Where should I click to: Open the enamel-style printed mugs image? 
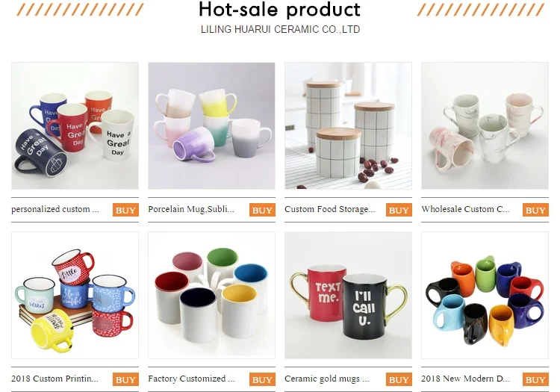(75, 295)
